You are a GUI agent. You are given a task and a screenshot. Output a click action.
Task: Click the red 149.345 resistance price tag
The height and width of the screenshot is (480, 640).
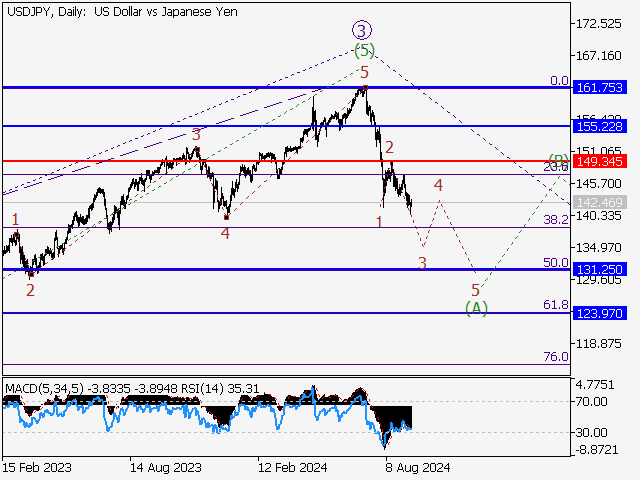599,160
